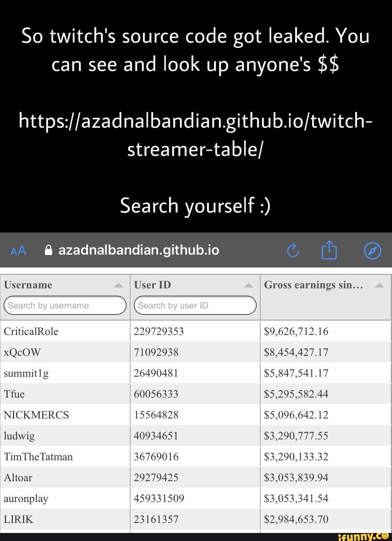Click the Search by username field
The height and width of the screenshot is (541, 392).
click(x=65, y=305)
